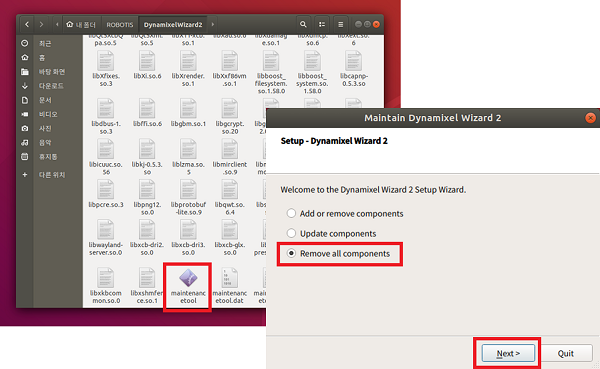Select the liblzma.so.5 file
This screenshot has height=369, width=600.
[188, 158]
